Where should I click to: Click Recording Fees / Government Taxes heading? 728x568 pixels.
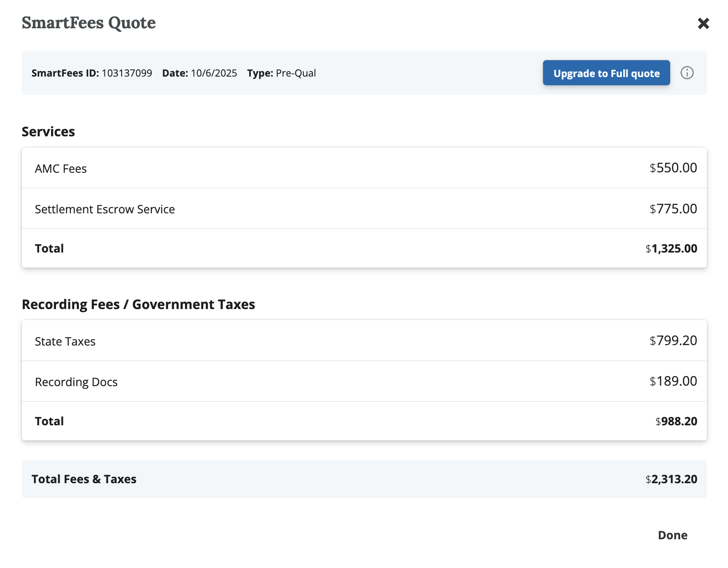pyautogui.click(x=138, y=305)
